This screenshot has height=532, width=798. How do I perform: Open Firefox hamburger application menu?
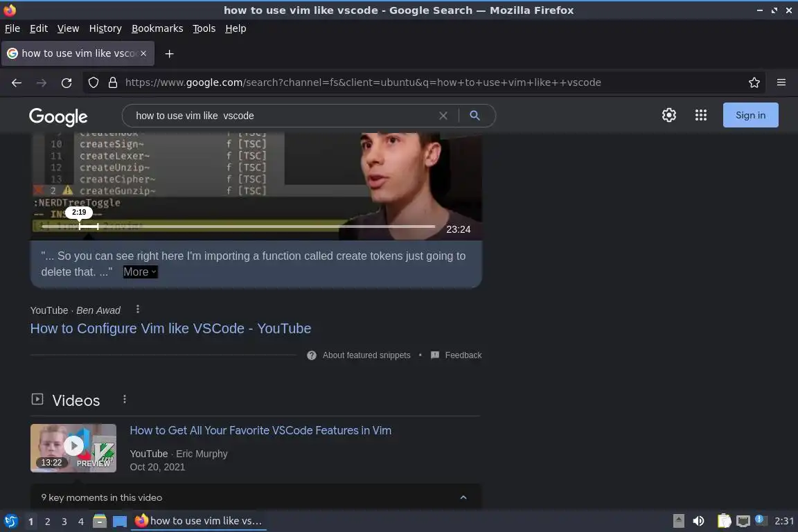[781, 82]
